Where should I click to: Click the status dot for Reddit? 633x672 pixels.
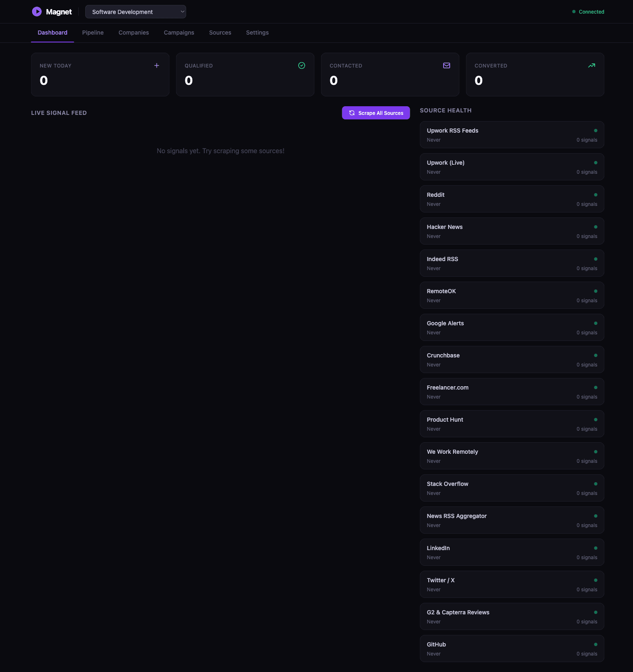tap(596, 195)
